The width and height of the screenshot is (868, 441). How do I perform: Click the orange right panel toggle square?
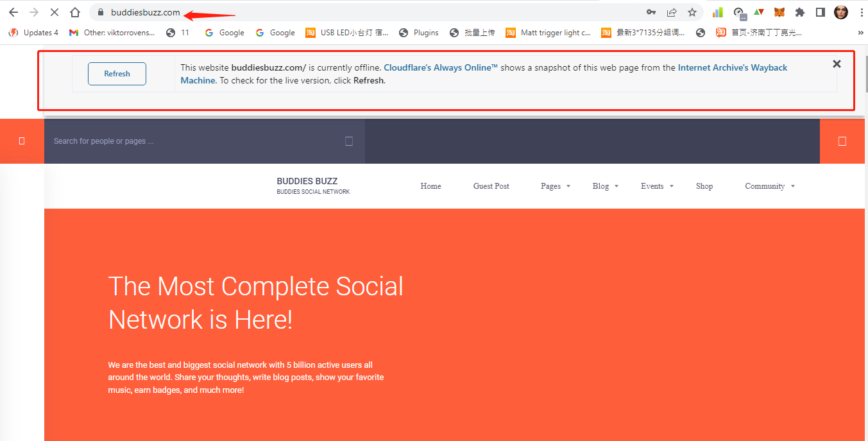click(842, 141)
